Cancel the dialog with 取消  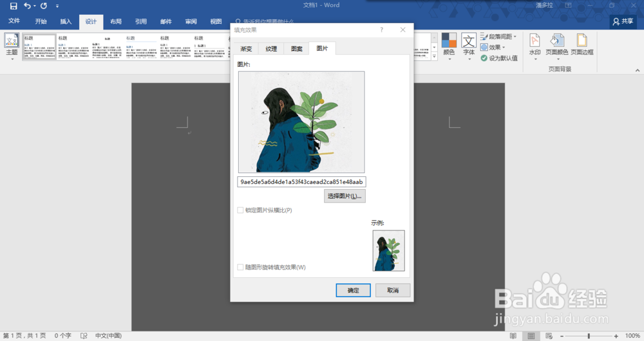pos(393,290)
